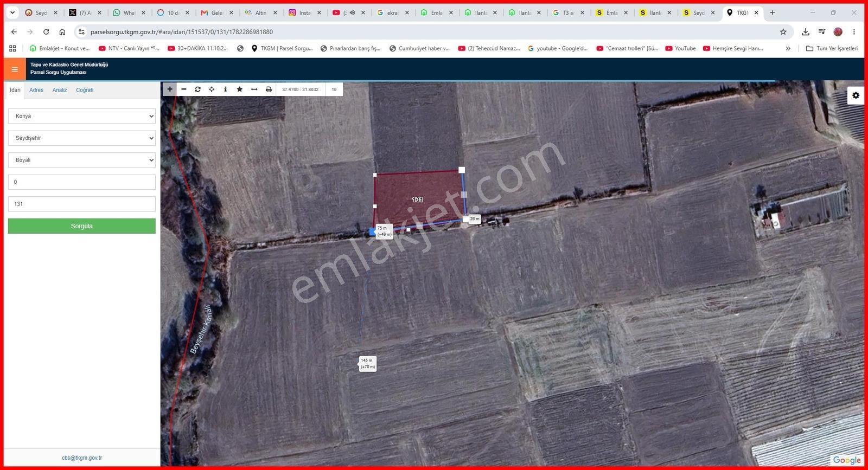Click the locate crosshair map tool
Viewport: 868px width, 470px height.
[212, 89]
